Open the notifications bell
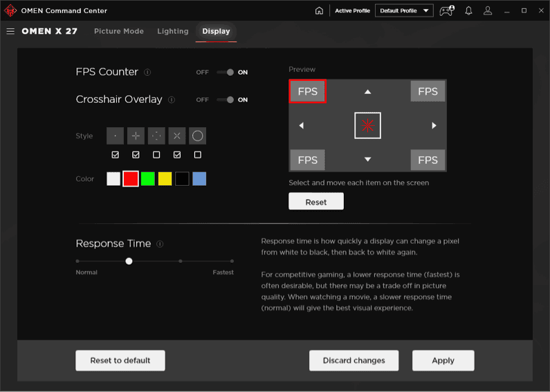 click(x=468, y=10)
